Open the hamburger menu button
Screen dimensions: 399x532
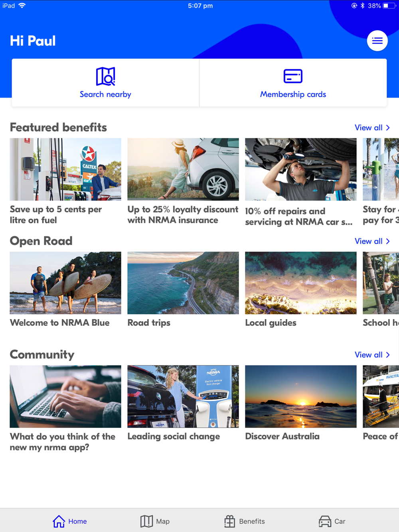click(377, 41)
